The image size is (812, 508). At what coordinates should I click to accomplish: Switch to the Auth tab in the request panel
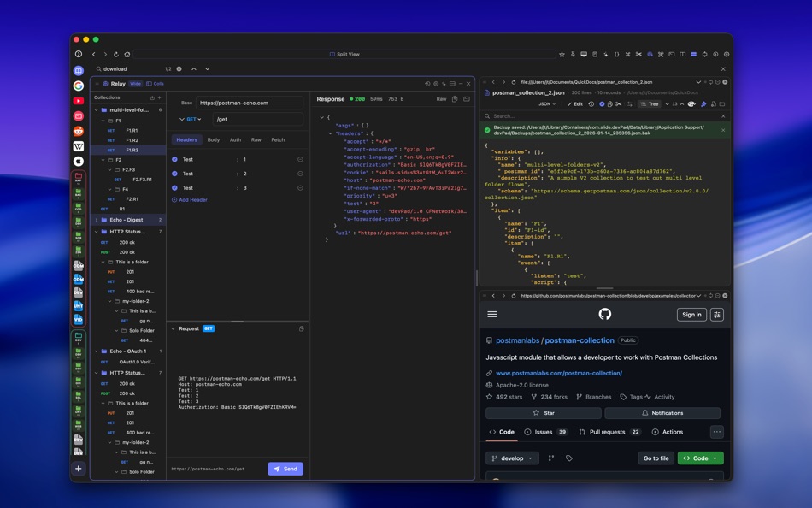coord(235,139)
